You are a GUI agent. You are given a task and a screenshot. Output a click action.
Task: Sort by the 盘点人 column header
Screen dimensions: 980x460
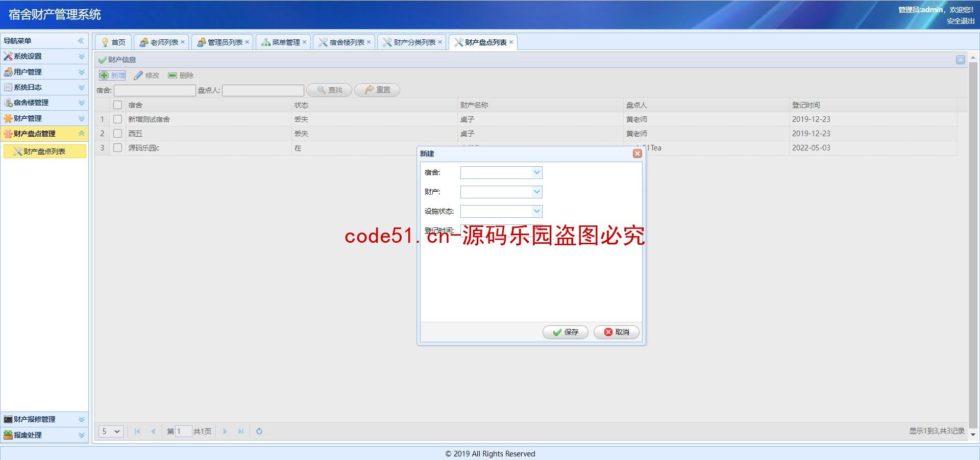tap(706, 105)
